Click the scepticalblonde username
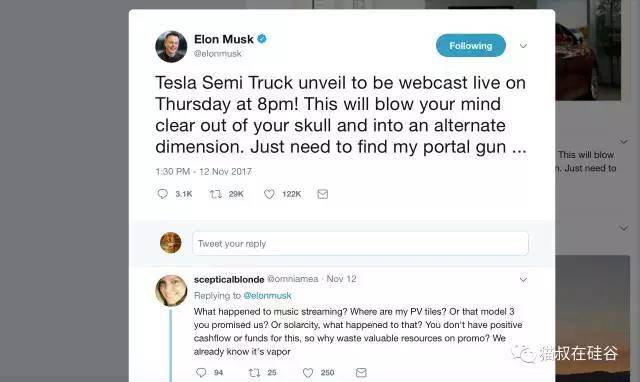Screen dimensions: 640x382 [x=229, y=280]
